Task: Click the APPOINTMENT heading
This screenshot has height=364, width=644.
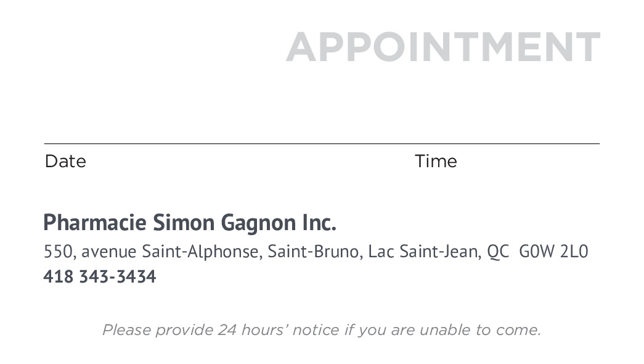Action: coord(442,47)
